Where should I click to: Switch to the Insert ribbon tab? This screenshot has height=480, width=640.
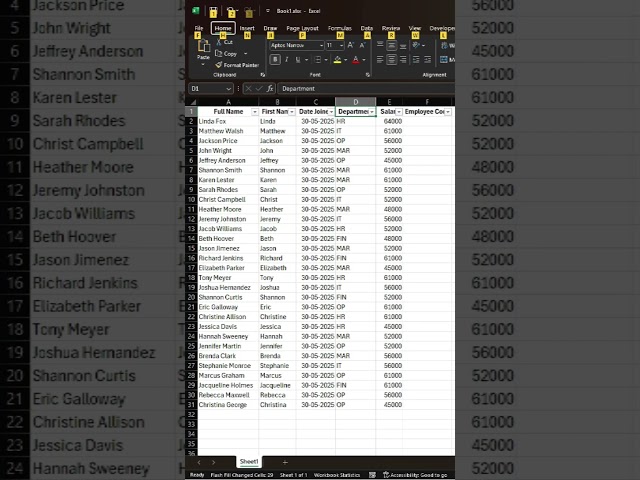click(x=247, y=28)
